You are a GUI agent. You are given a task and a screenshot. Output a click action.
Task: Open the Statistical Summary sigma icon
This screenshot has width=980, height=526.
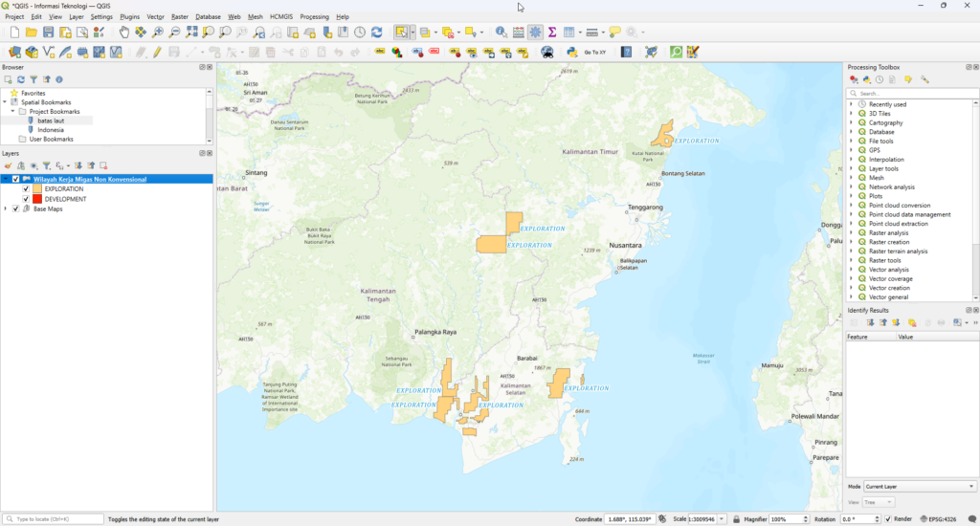coord(552,33)
